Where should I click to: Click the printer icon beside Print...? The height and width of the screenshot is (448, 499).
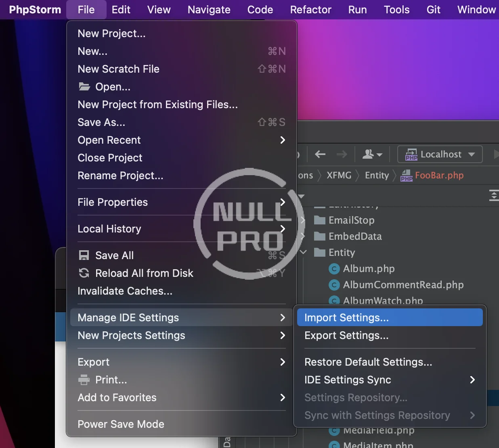pos(84,380)
